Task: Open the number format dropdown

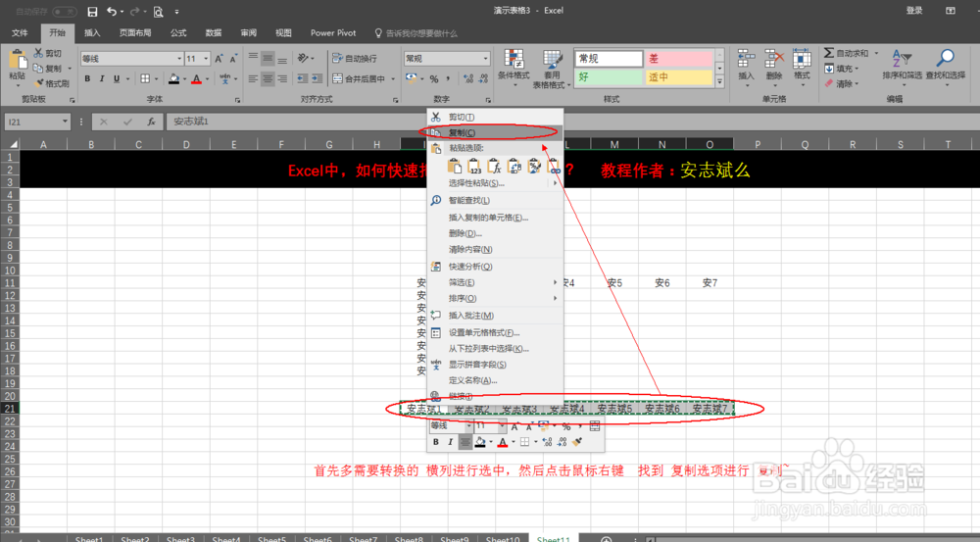Action: (486, 59)
